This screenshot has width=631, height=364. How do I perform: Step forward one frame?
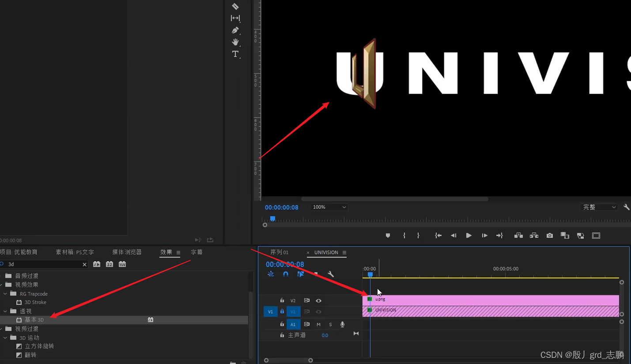click(x=484, y=236)
